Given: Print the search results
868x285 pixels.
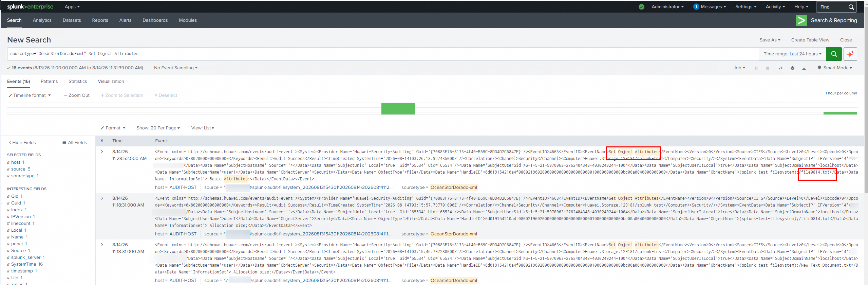Looking at the screenshot, I should point(792,68).
